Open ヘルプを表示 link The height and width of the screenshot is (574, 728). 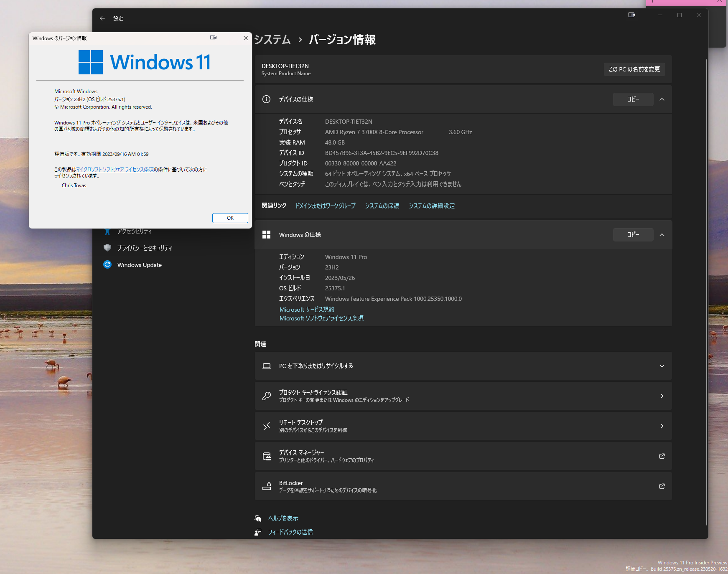tap(283, 518)
